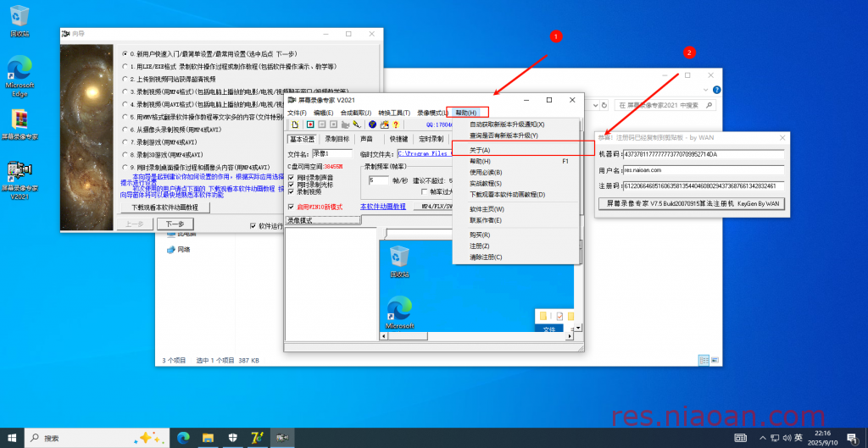Open Recycle Bin desktop icon
This screenshot has height=448, width=868.
pos(20,21)
